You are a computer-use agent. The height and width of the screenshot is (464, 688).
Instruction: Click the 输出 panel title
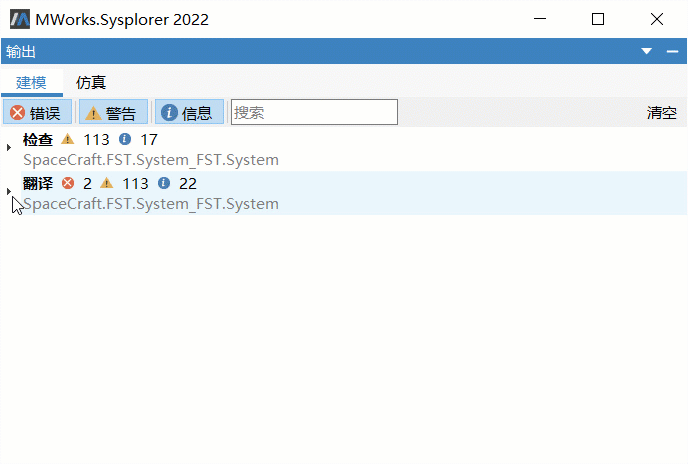coord(21,51)
